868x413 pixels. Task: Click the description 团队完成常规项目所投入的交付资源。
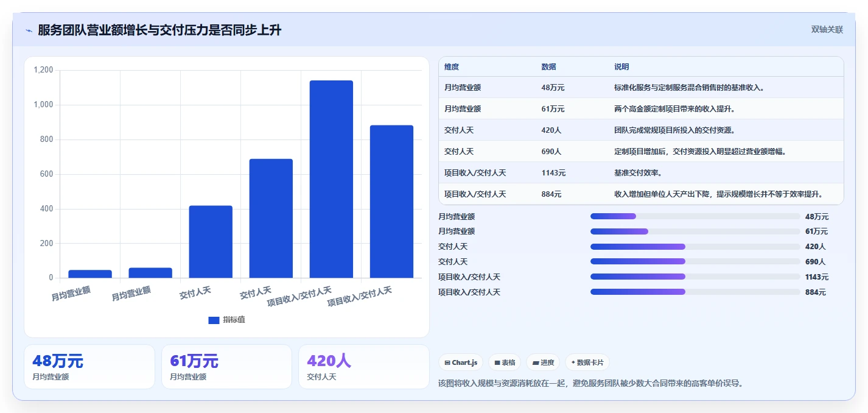coord(676,130)
